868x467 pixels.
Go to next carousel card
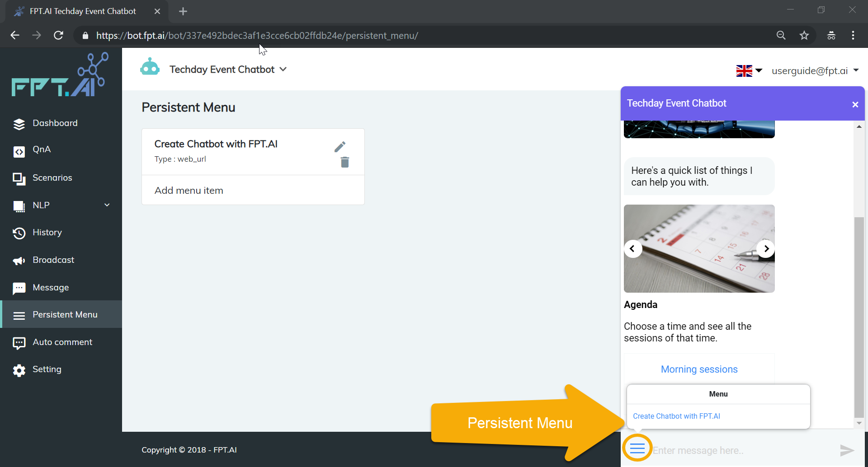(766, 248)
